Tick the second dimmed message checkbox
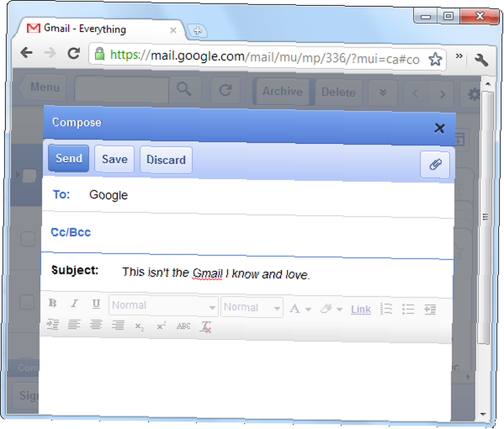504x429 pixels. 28,239
